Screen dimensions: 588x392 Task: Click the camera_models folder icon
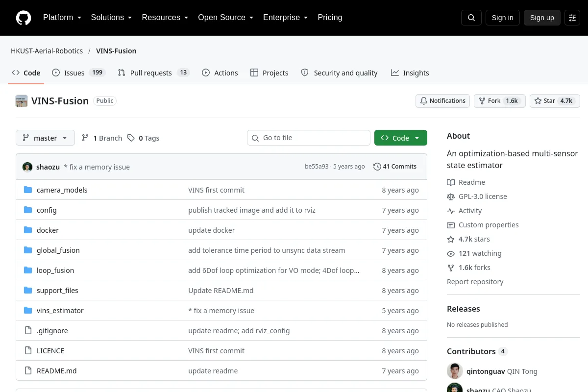pyautogui.click(x=28, y=190)
